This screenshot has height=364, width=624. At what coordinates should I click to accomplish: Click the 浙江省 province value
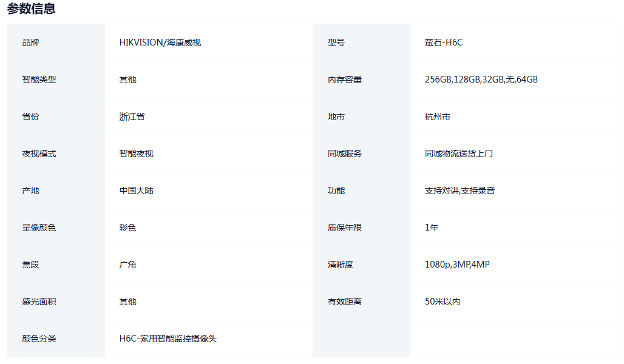pos(132,116)
